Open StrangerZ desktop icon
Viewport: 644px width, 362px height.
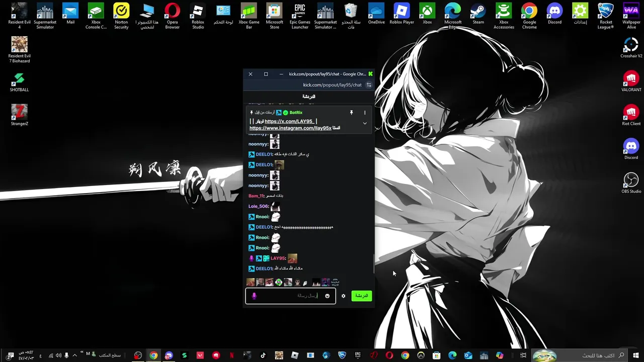pyautogui.click(x=19, y=115)
